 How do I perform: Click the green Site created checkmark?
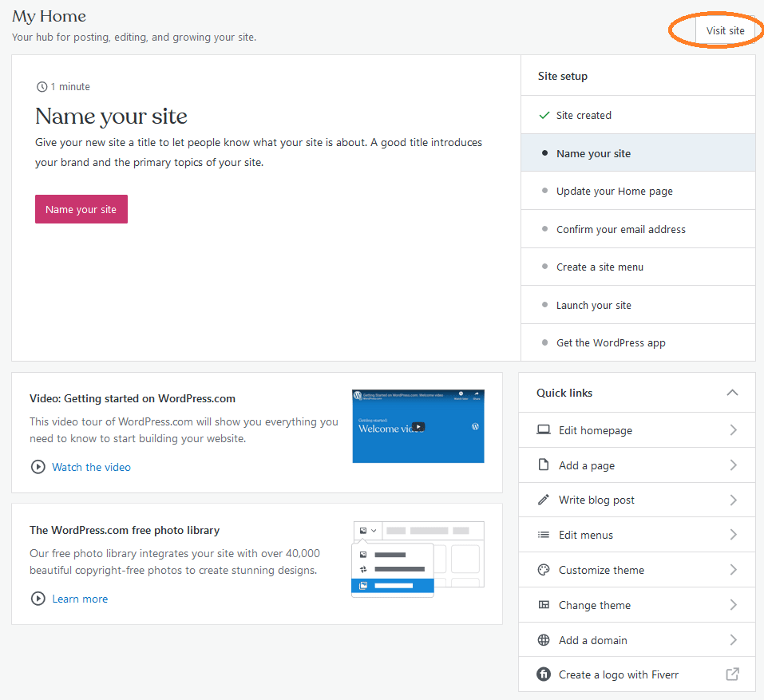coord(545,114)
